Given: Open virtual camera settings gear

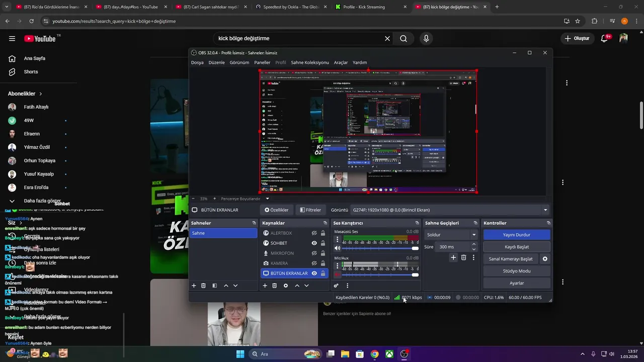Looking at the screenshot, I should 545,259.
